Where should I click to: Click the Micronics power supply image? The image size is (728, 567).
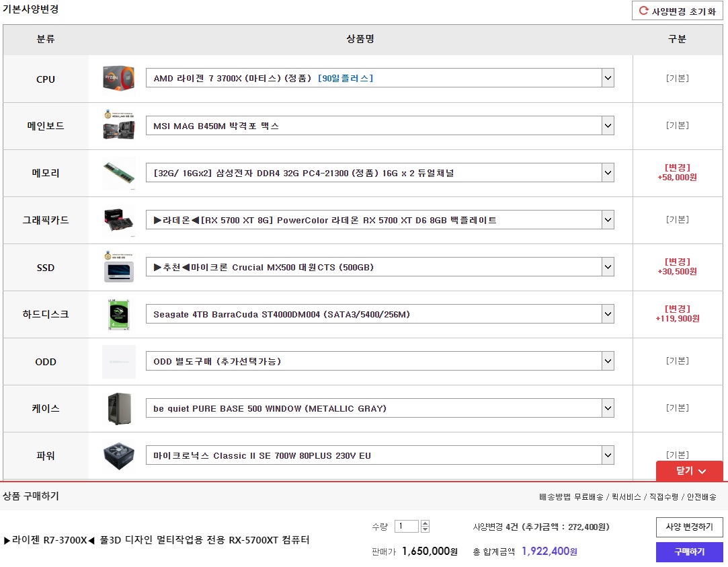[x=119, y=455]
